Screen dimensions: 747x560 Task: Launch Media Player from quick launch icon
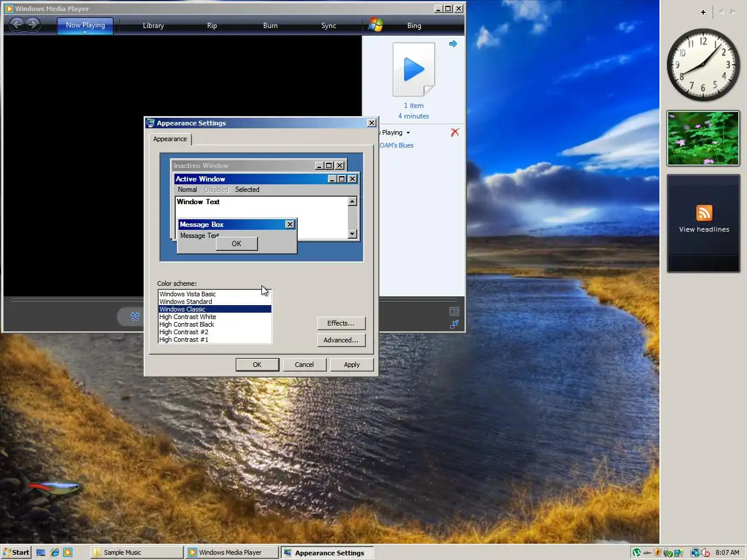point(68,552)
